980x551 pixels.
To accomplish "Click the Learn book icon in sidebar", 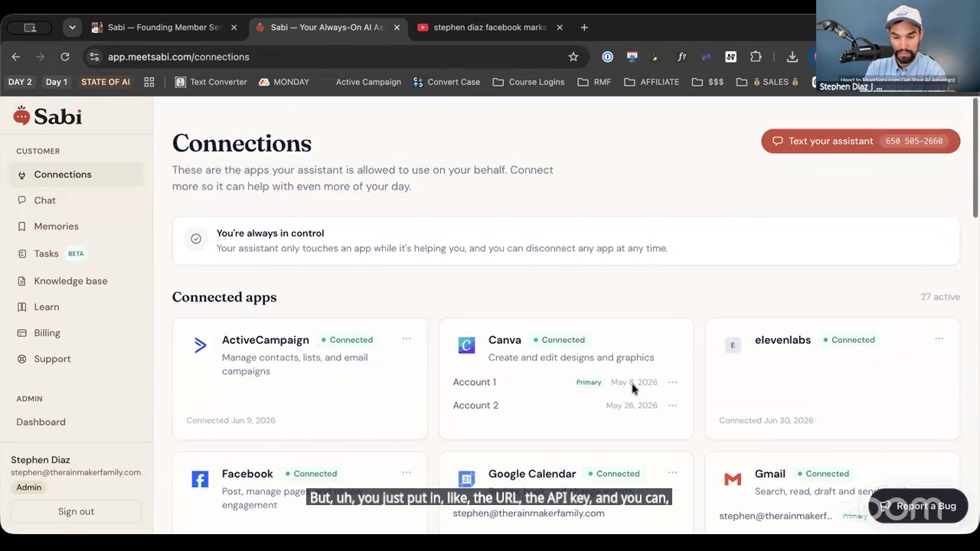I will click(21, 307).
